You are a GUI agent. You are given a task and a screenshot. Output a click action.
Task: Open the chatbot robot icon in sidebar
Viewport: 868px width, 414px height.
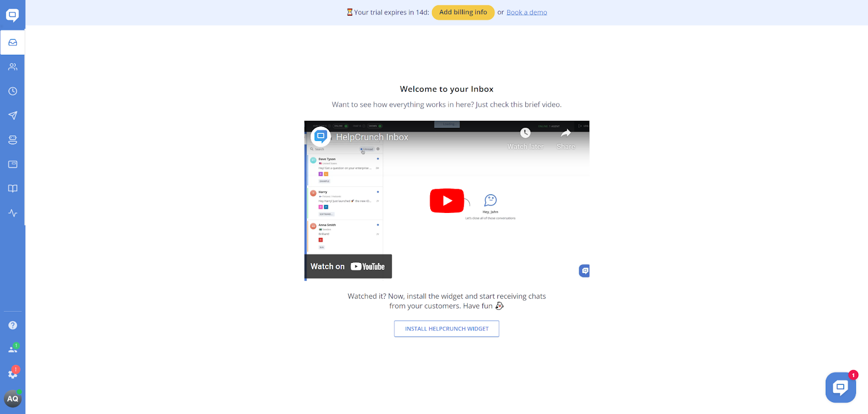click(x=12, y=140)
